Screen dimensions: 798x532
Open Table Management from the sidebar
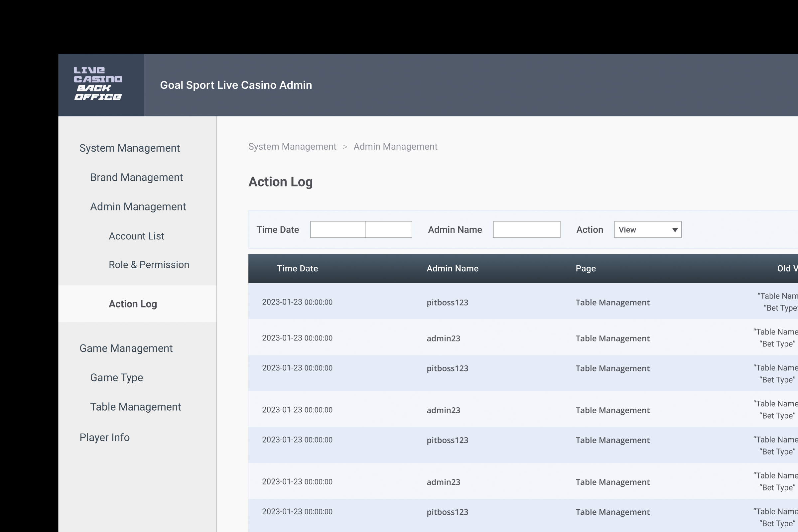tap(135, 406)
